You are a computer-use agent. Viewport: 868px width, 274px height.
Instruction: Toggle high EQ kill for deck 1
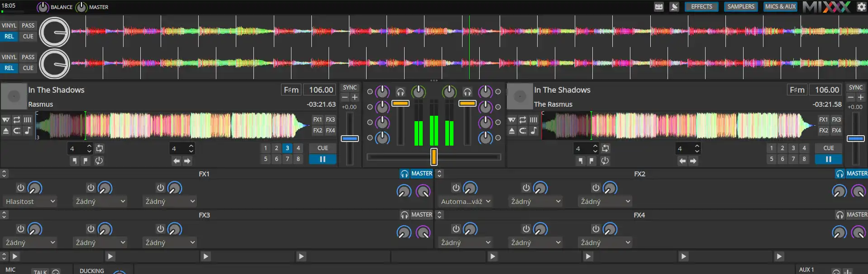370,92
